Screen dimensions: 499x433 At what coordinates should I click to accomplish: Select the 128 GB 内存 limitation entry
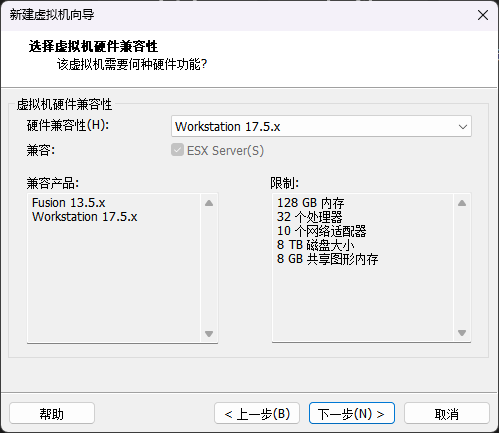click(310, 203)
